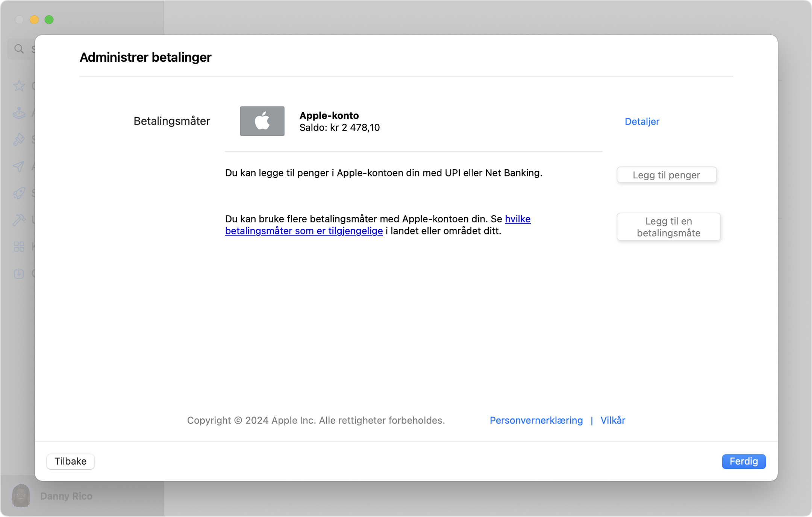Confirm with the Ferdig button
812x517 pixels.
click(744, 461)
